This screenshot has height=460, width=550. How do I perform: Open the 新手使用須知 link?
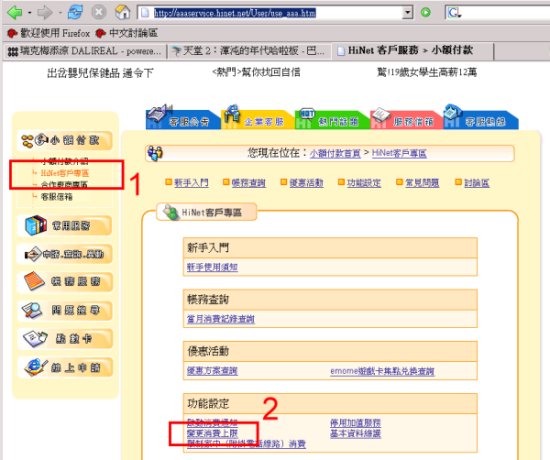coord(212,267)
